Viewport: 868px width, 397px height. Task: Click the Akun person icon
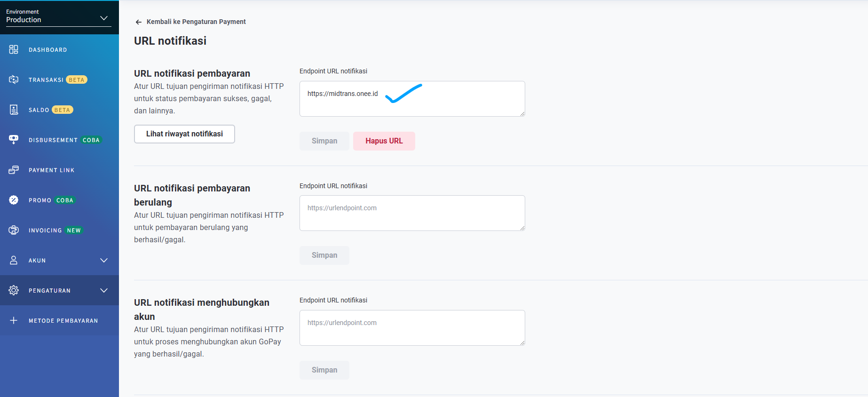(14, 260)
